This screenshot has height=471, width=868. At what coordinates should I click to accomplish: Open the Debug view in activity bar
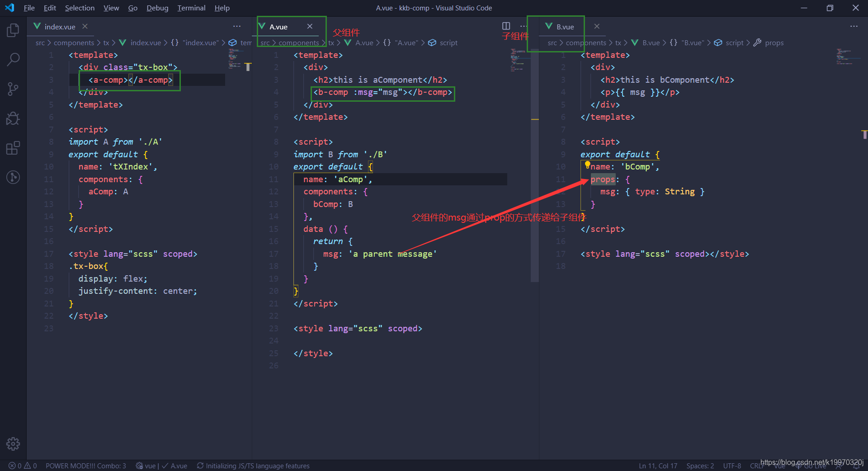[13, 118]
